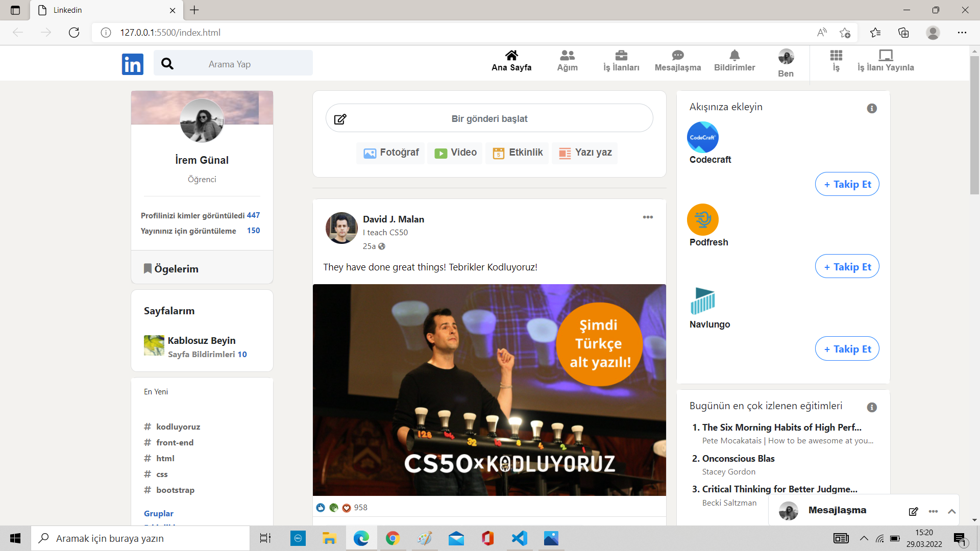Open the new message compose icon in chat
Screen dimensions: 980x551
click(x=913, y=511)
